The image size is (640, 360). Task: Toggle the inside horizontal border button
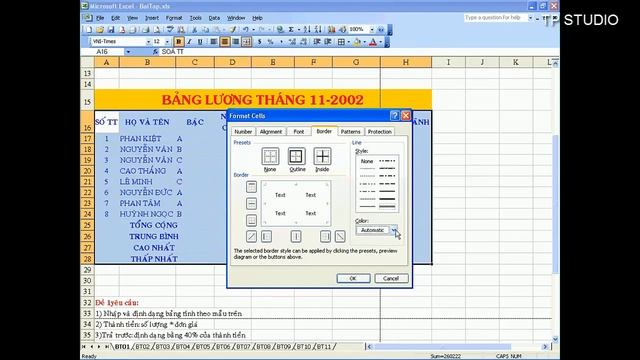pyautogui.click(x=251, y=203)
